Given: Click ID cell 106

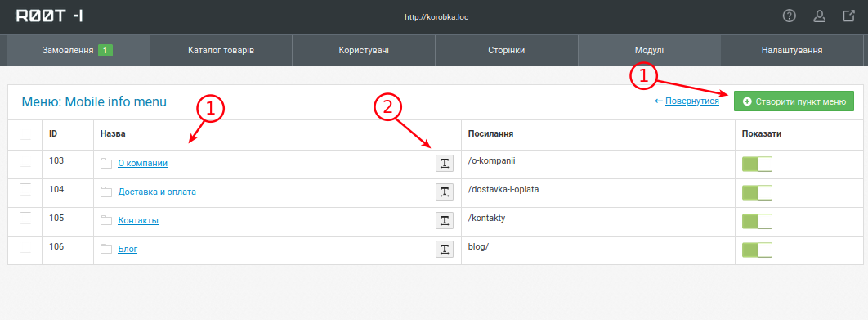Looking at the screenshot, I should (56, 247).
